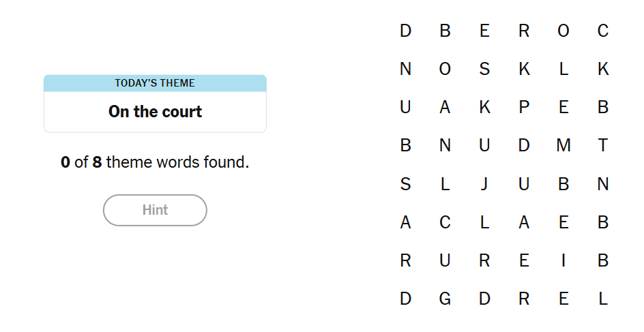
Task: Select the L at the grid's bottom-right corner
Action: (602, 299)
